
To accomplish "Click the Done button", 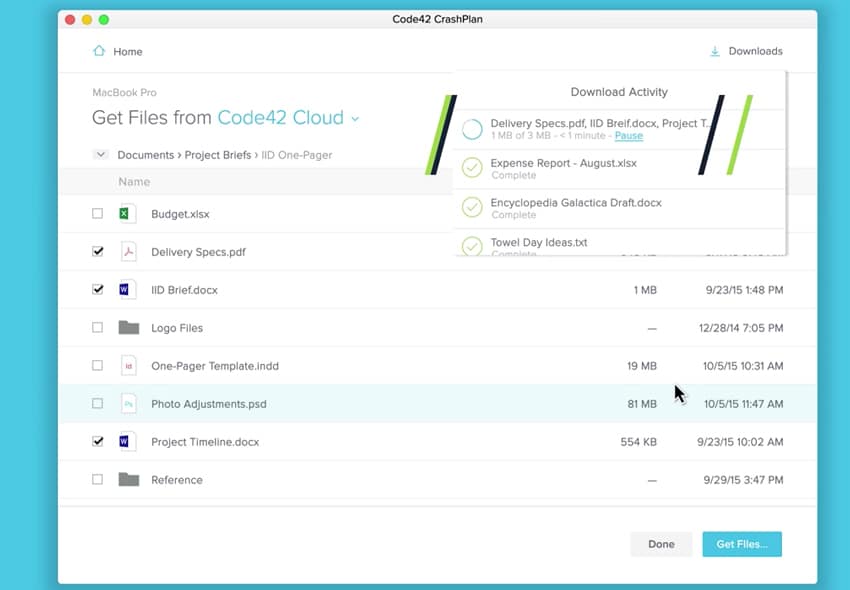I will click(x=661, y=544).
